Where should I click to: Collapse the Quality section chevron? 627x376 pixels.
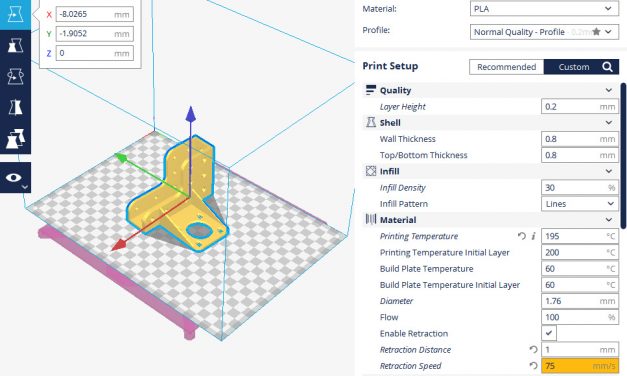pos(609,90)
